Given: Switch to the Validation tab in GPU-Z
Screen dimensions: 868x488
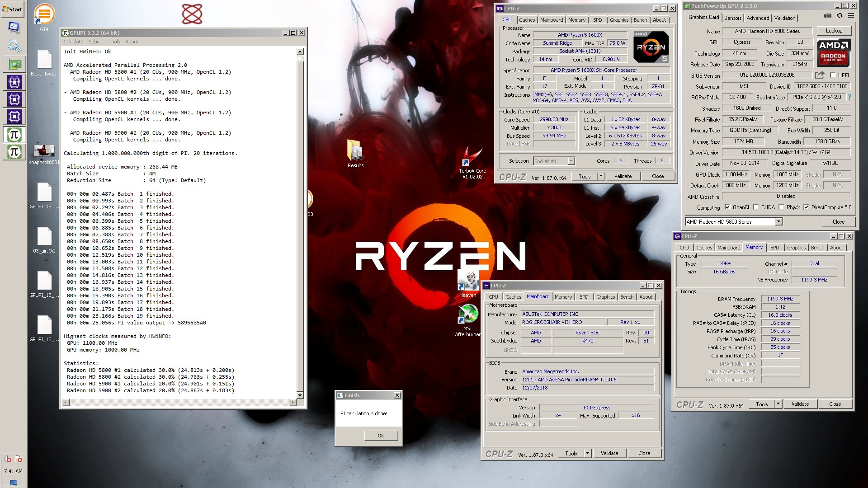Looking at the screenshot, I should 785,18.
